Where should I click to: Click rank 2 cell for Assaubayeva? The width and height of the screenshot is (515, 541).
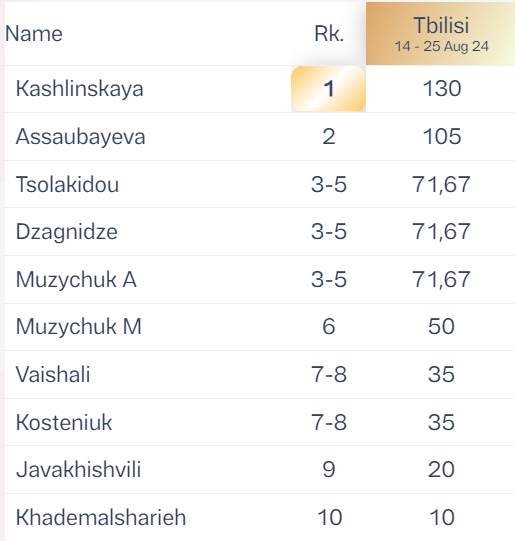(329, 137)
